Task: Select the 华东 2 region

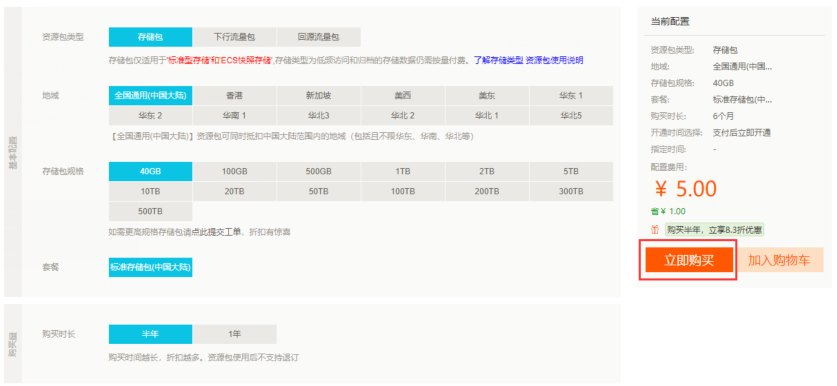Action: [151, 115]
